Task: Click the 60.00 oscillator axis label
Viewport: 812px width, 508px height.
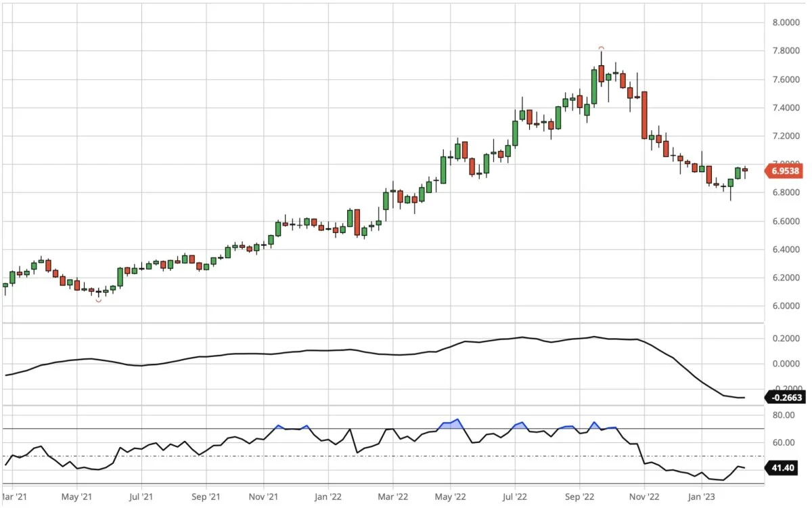Action: pos(785,443)
